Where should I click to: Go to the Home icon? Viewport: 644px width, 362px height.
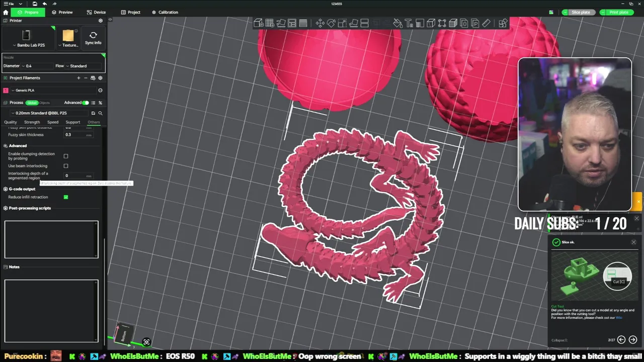pos(6,12)
